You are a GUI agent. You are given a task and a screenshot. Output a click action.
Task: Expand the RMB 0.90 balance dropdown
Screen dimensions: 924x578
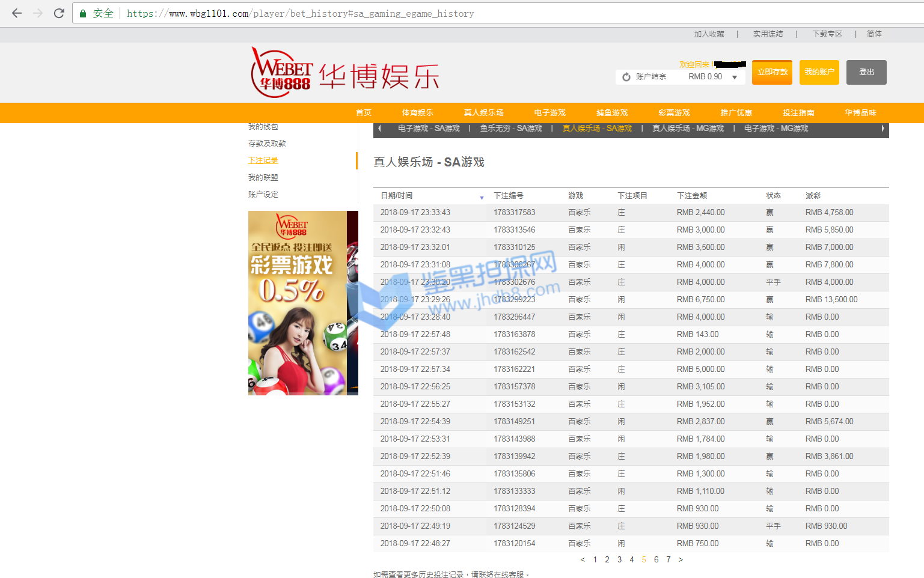[x=735, y=77]
